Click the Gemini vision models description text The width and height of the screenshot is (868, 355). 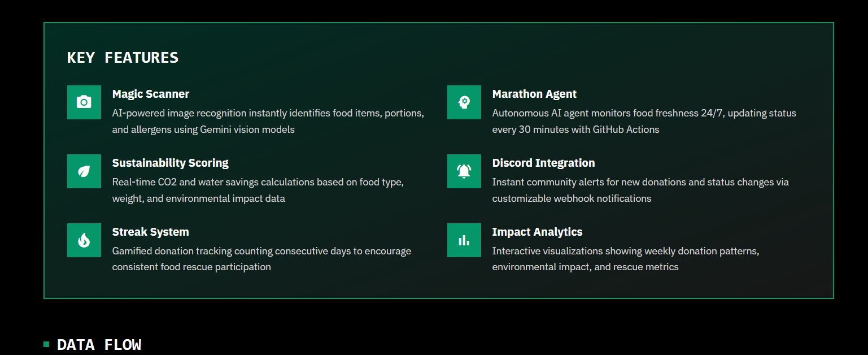point(268,121)
